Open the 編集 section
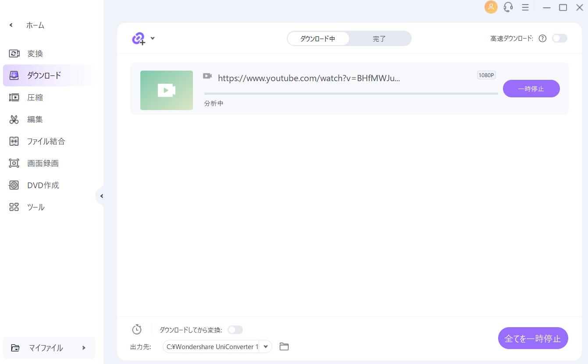 coord(49,119)
